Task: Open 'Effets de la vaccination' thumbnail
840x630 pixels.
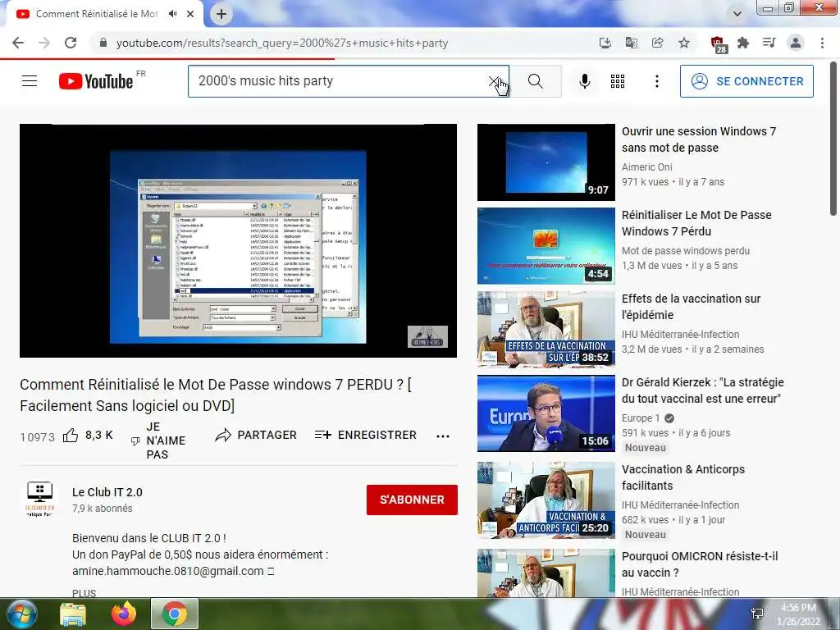Action: [x=546, y=330]
